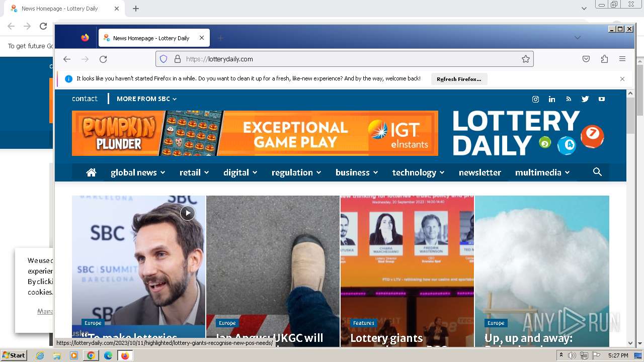
Task: Open Lottery Daily Instagram icon
Action: (x=535, y=99)
